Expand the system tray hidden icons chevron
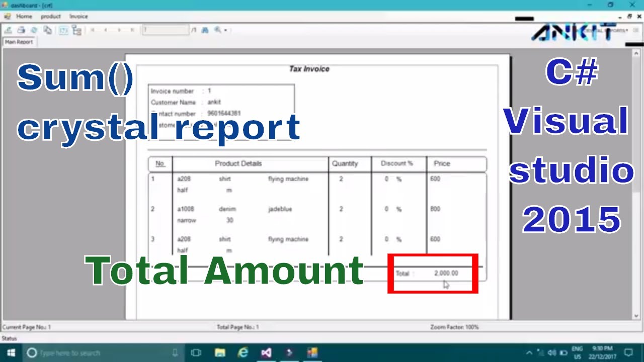Viewport: 644px width, 362px height. [529, 352]
